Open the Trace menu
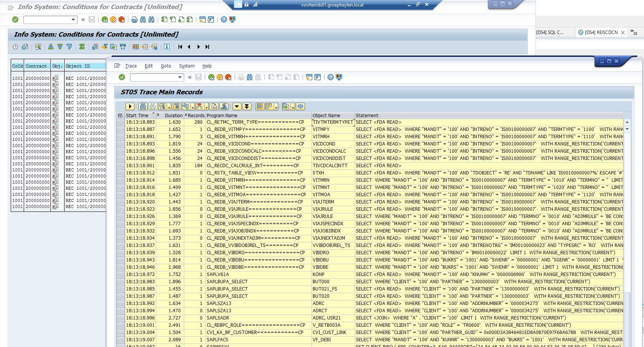This screenshot has width=644, height=347. (x=131, y=66)
